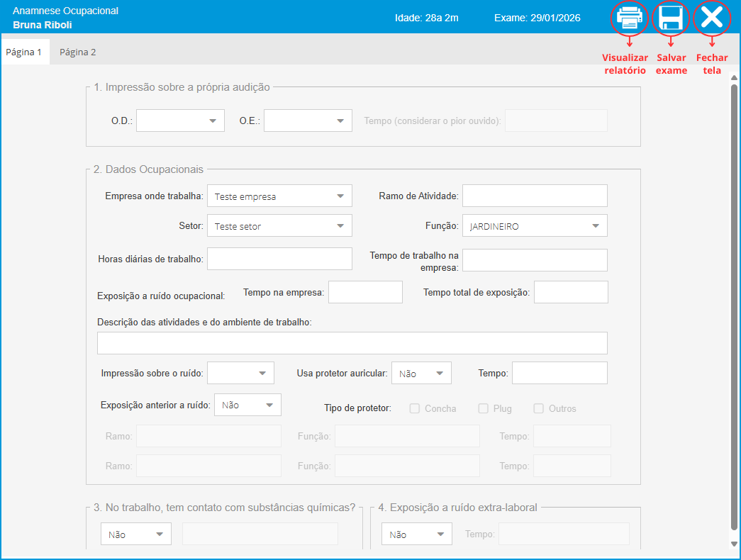Click the Ramo de Atividade field
741x560 pixels.
click(535, 196)
